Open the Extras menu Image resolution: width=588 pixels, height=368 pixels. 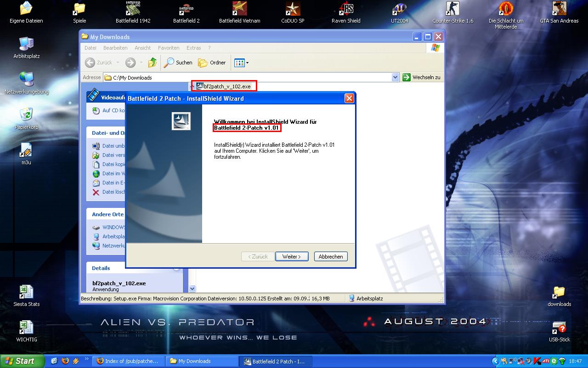(194, 48)
